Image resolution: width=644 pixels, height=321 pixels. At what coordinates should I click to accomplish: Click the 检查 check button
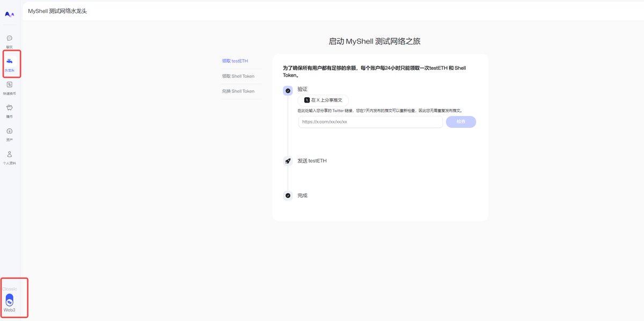461,122
